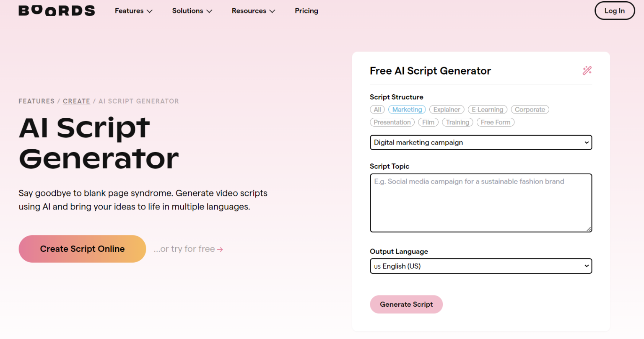Select the All script structure tab
The image size is (644, 339).
tap(377, 109)
